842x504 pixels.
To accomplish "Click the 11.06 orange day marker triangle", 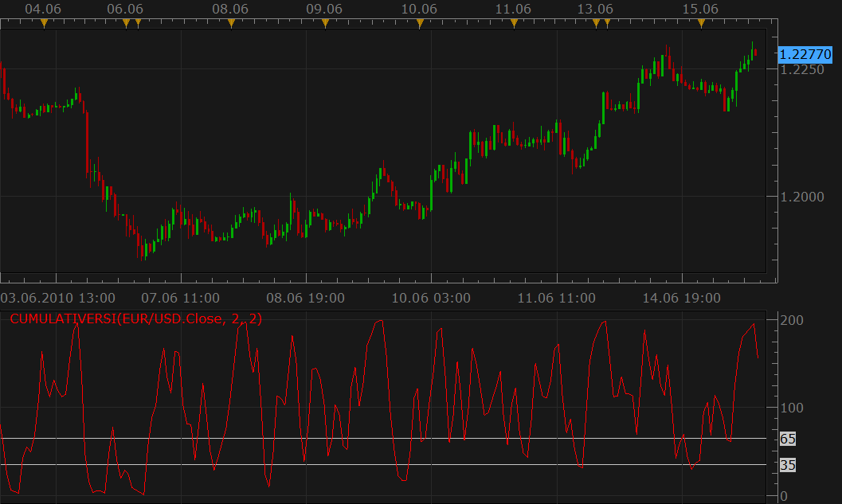I will [514, 23].
